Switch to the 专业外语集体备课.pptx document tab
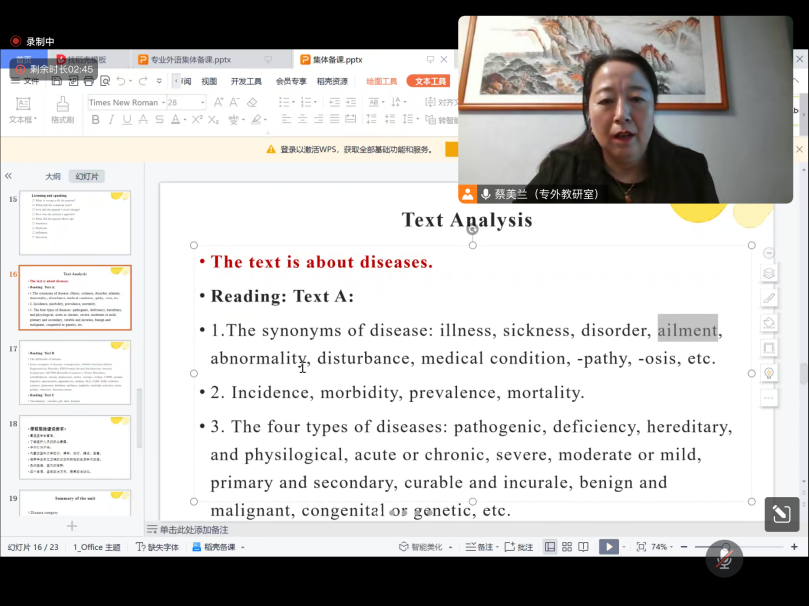The image size is (809, 606). pyautogui.click(x=190, y=60)
